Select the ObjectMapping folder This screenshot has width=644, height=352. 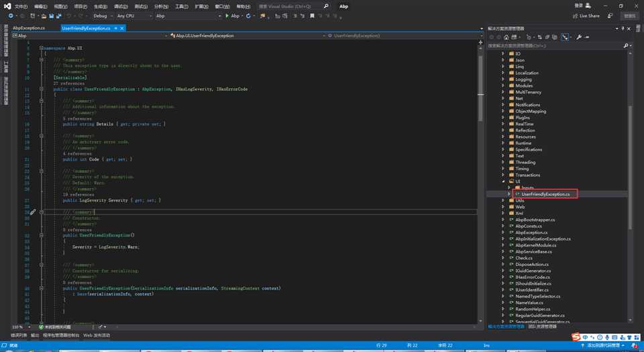[531, 111]
